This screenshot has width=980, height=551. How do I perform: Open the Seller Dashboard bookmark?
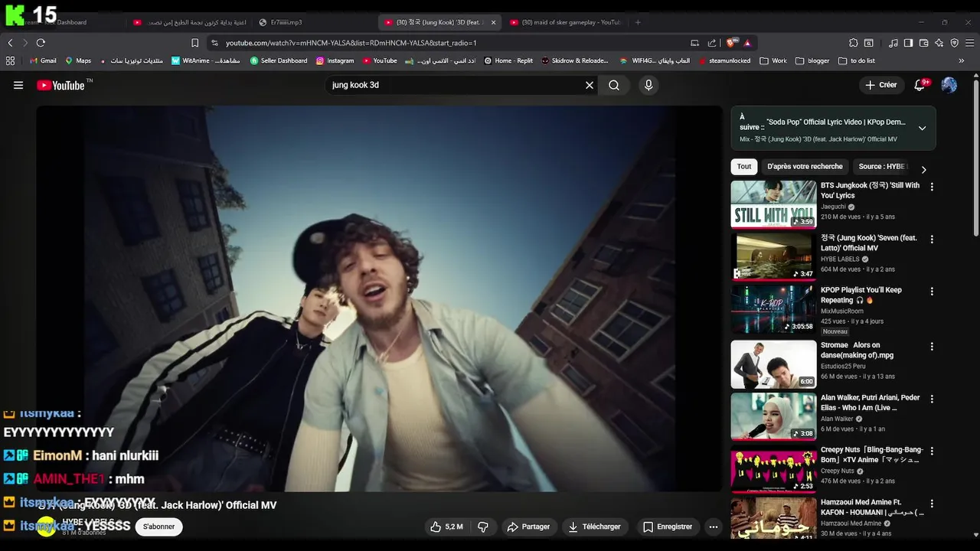[x=279, y=60]
